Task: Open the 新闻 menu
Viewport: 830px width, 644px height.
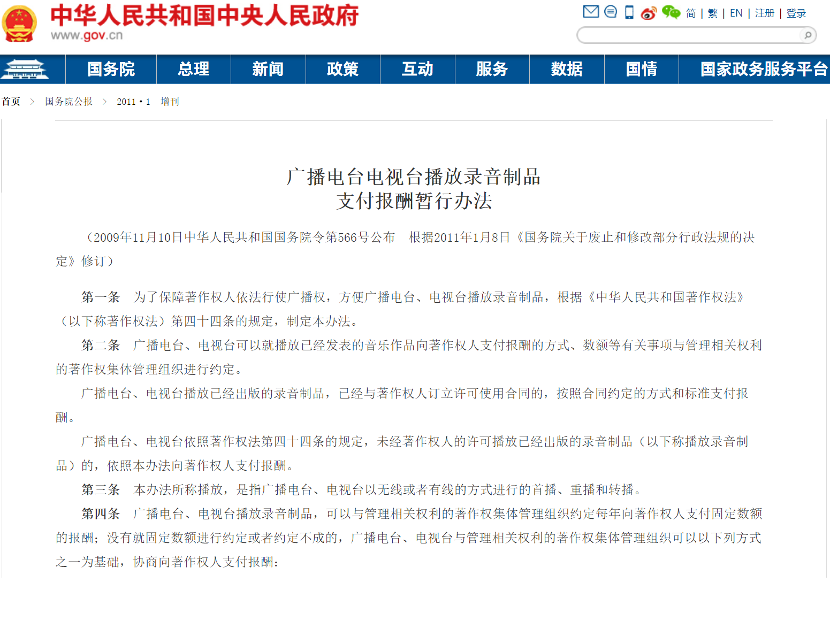Action: 268,69
